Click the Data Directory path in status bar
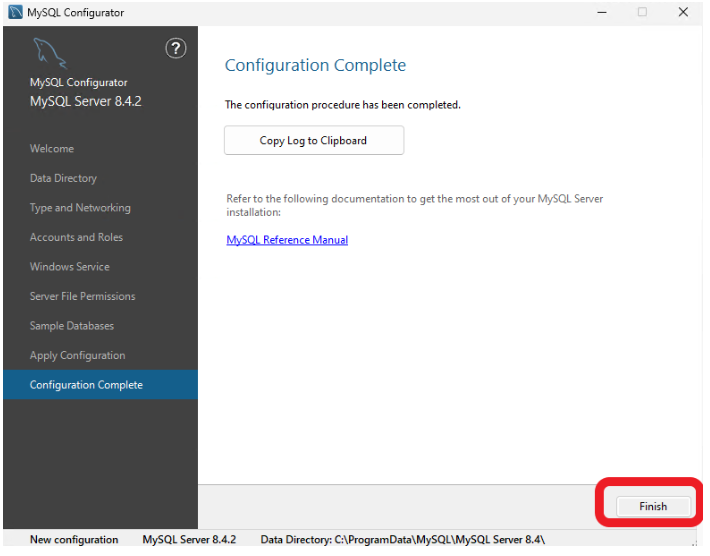 (402, 540)
